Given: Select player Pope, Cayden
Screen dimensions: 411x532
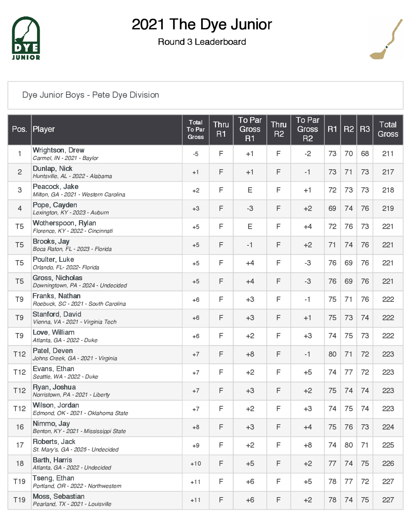Looking at the screenshot, I should point(55,205).
